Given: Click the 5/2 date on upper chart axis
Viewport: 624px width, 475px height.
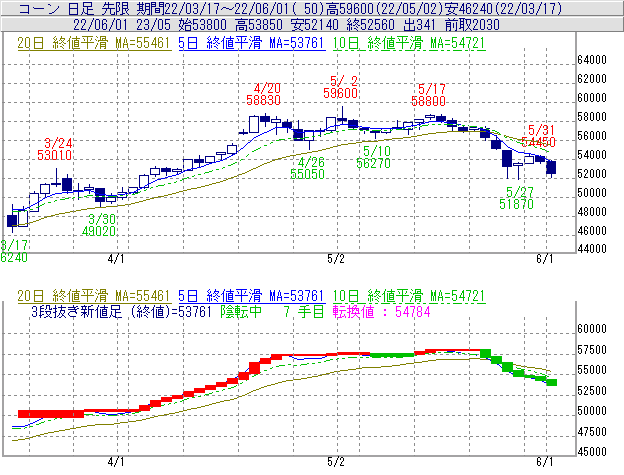Looking at the screenshot, I should pos(335,259).
